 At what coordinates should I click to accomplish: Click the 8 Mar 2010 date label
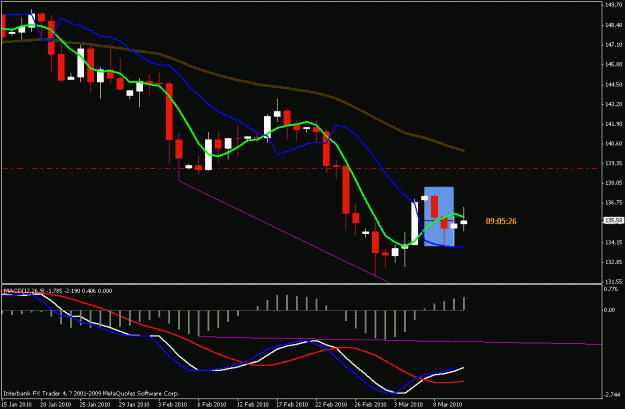pyautogui.click(x=447, y=404)
